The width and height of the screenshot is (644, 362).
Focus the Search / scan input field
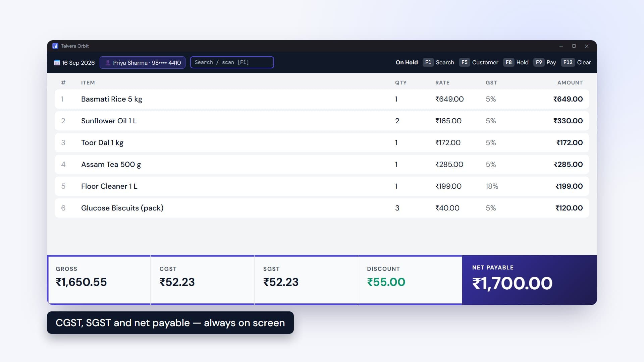point(232,62)
